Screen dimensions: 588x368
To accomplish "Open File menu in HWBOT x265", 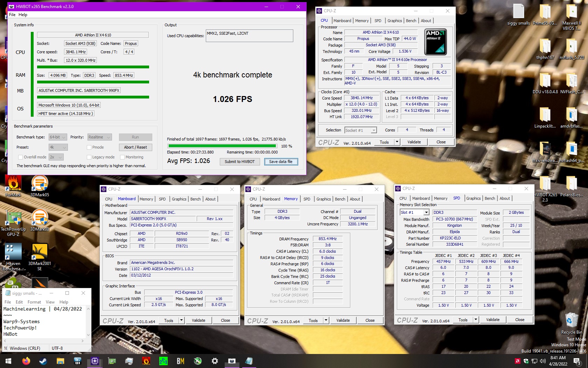I will pos(12,15).
